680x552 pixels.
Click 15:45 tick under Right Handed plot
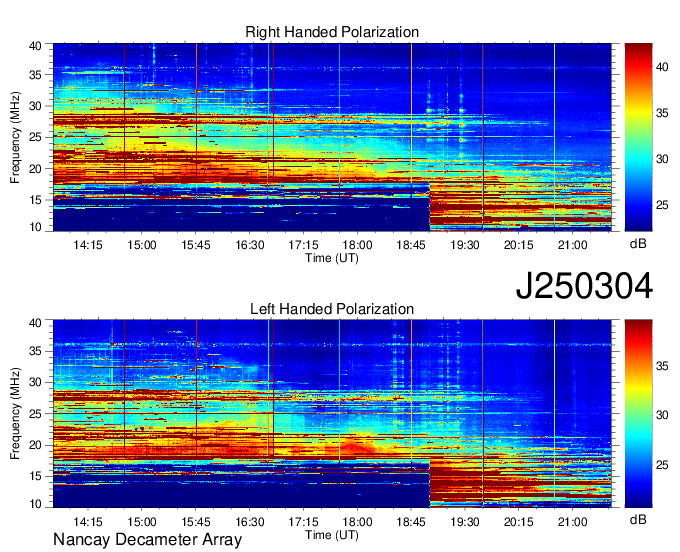(196, 245)
